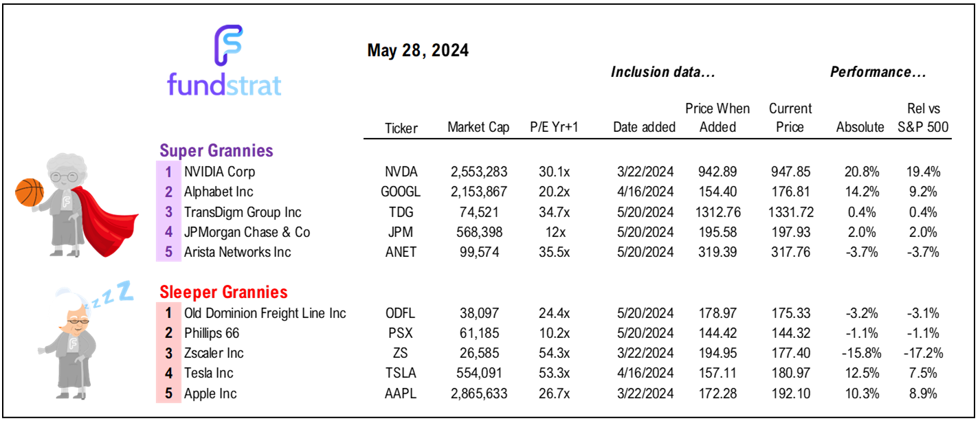Click the TSLA ticker cell
This screenshot has width=980, height=421.
(402, 374)
